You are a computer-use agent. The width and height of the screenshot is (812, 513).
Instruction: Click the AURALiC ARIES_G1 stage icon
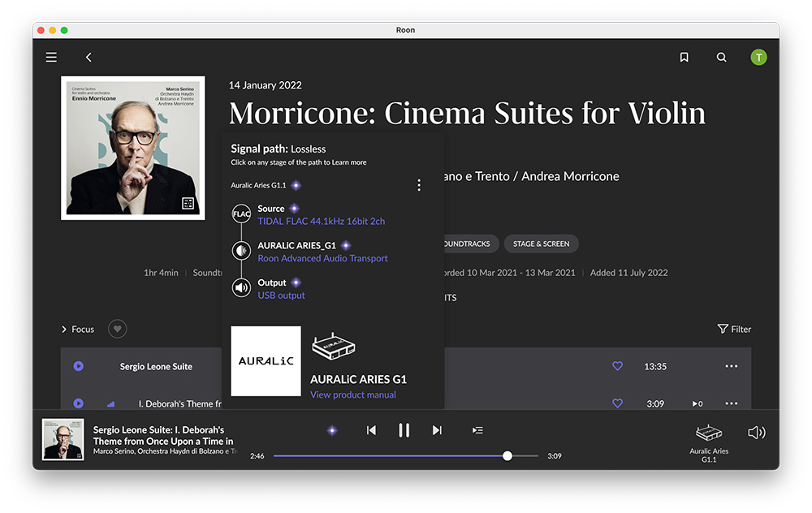241,251
